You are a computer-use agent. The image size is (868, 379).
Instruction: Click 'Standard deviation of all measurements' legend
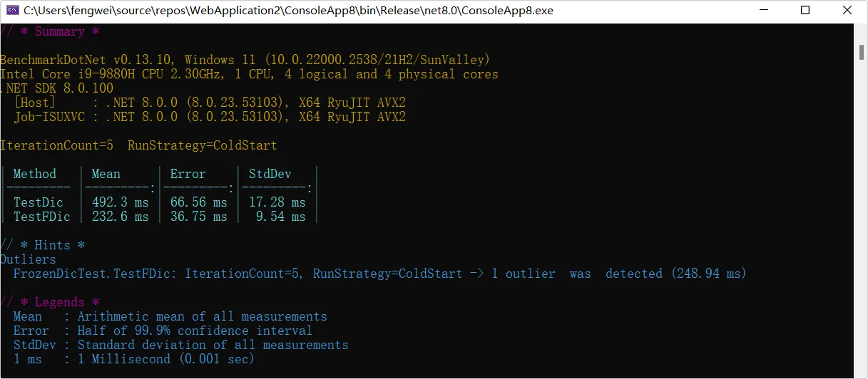(x=213, y=345)
